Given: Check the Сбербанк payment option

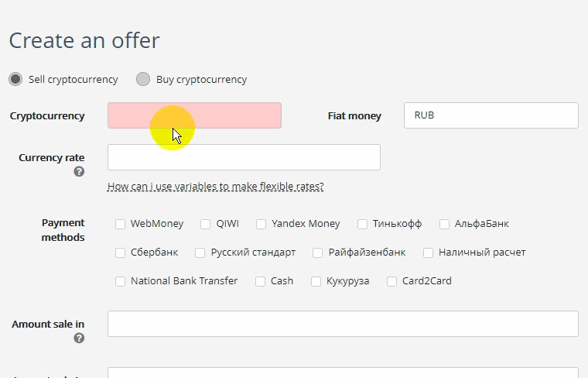Looking at the screenshot, I should coord(120,253).
